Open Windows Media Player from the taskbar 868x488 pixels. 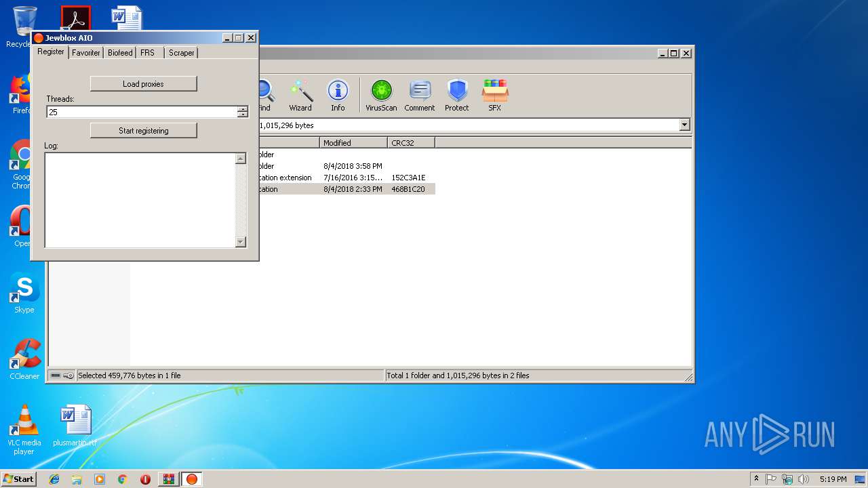point(100,479)
